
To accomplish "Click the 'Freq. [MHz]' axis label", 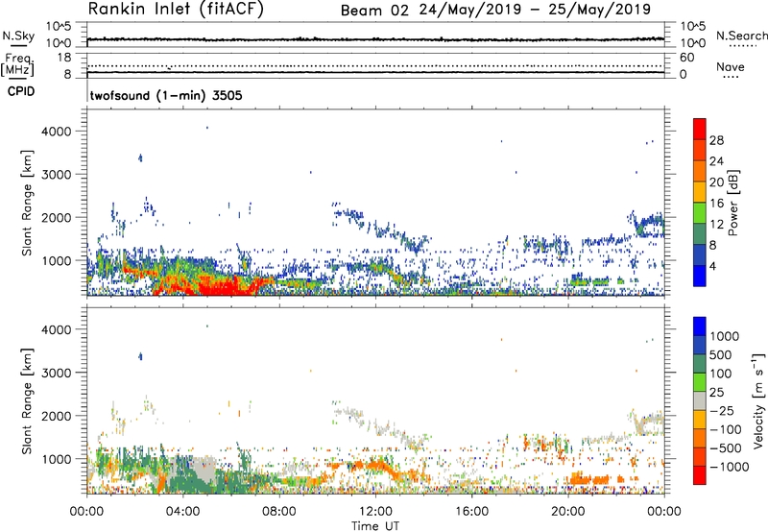I will point(17,65).
